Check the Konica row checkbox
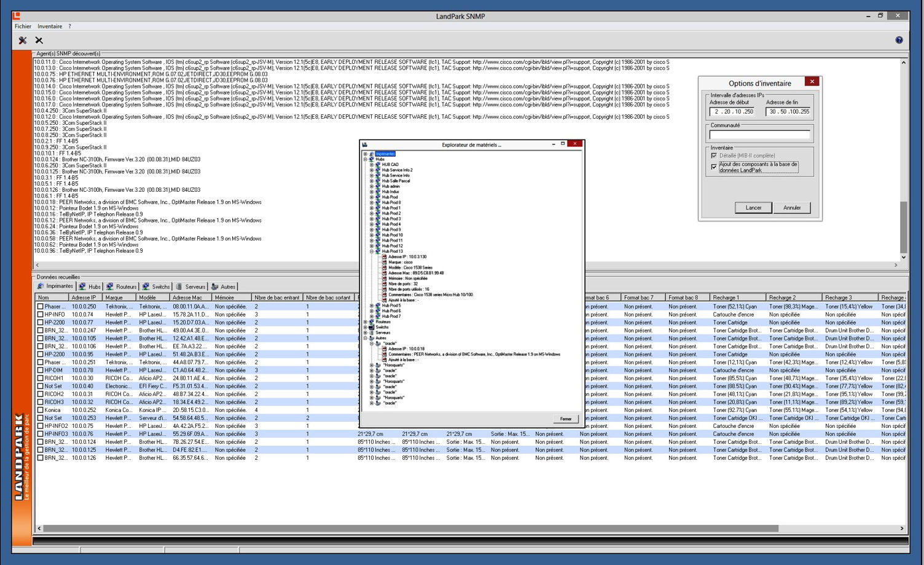 (x=41, y=410)
